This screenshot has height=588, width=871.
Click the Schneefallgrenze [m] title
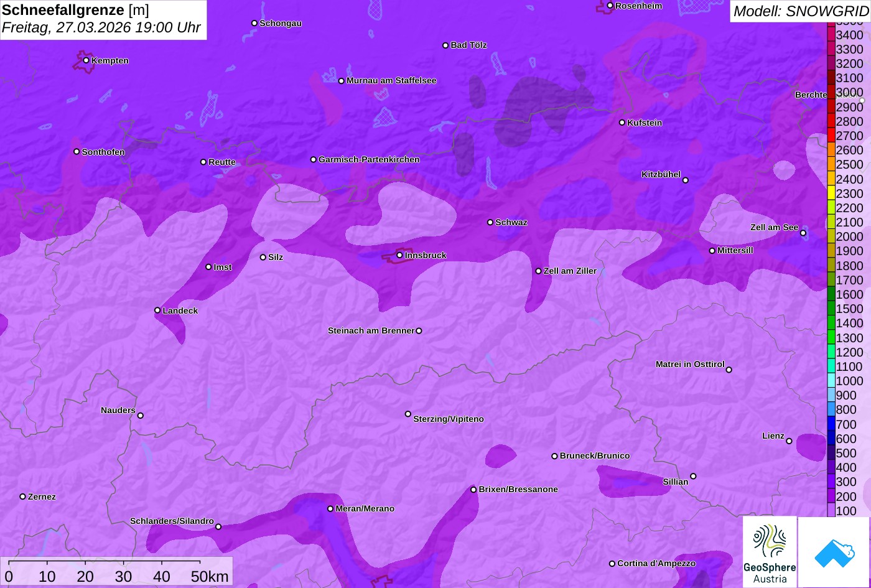75,10
